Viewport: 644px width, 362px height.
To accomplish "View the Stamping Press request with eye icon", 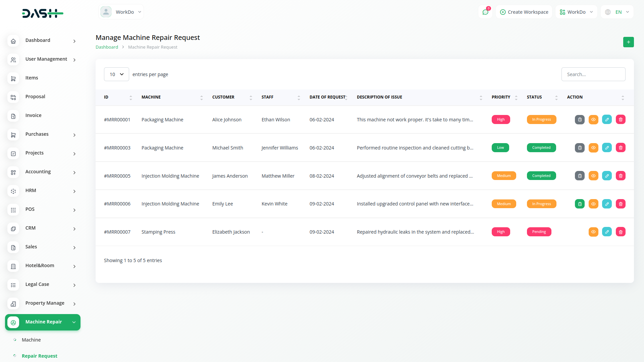I will pos(593,232).
